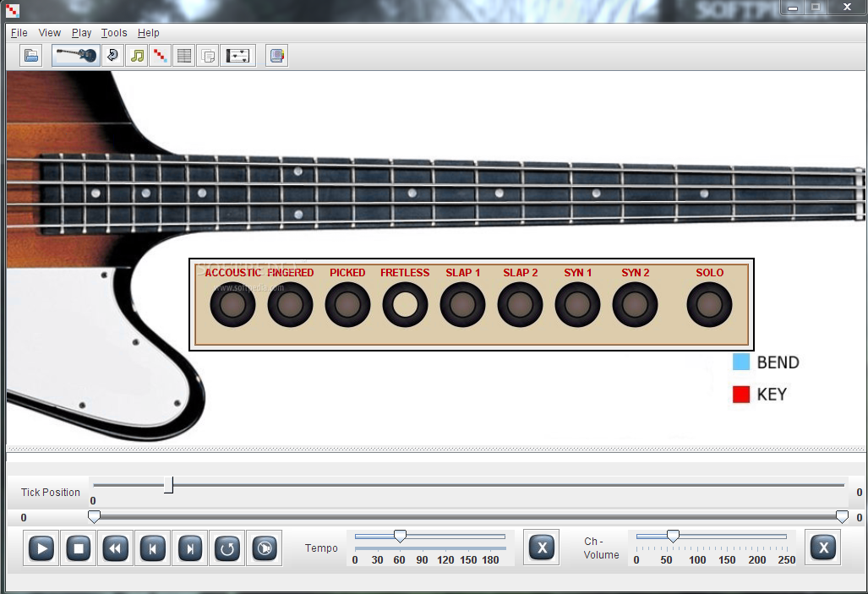Click the sliders panel toolbar icon
This screenshot has height=594, width=868.
click(238, 56)
